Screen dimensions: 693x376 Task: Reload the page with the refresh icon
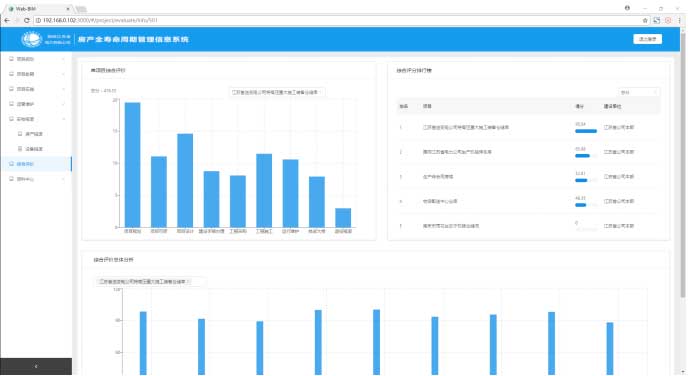pyautogui.click(x=27, y=20)
